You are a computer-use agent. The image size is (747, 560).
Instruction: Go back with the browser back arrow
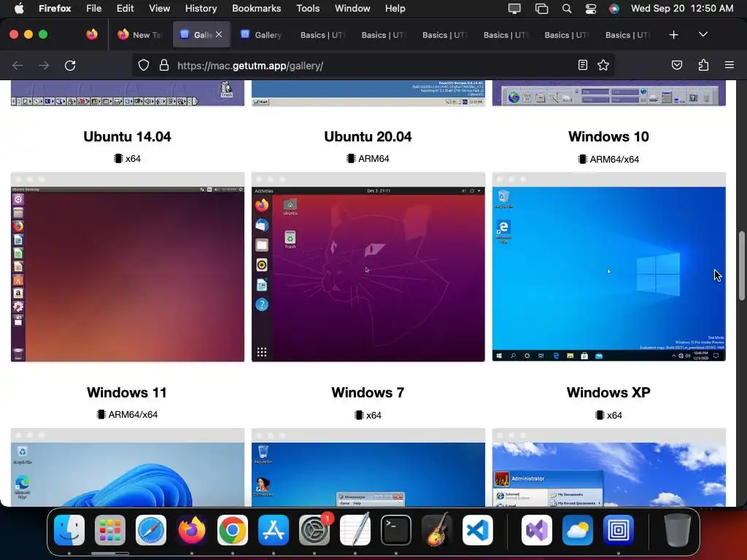coord(18,65)
